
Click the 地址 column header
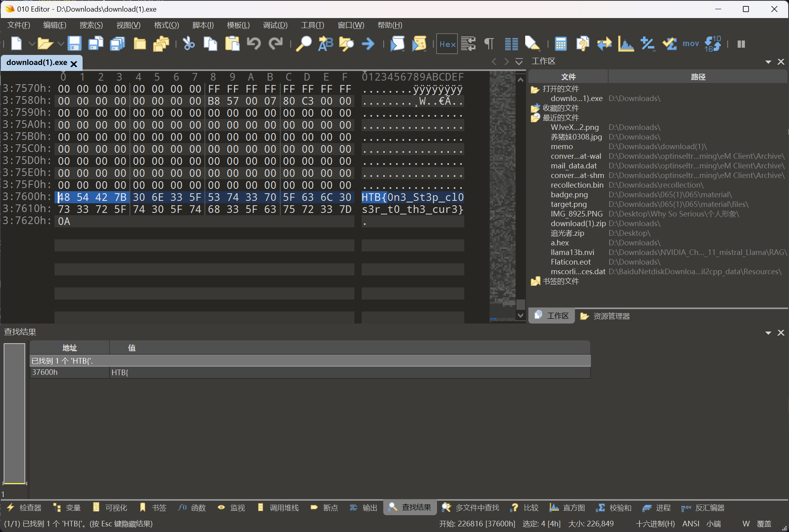[70, 348]
